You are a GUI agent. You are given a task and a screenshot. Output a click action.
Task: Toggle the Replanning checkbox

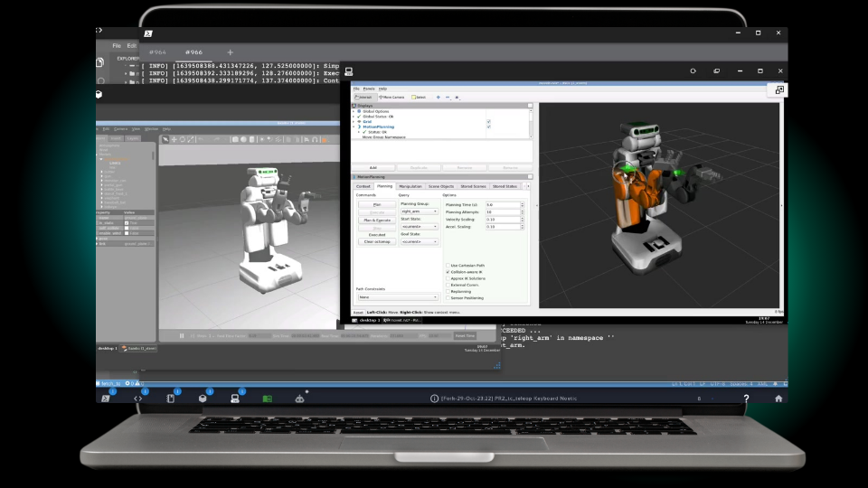(x=448, y=291)
